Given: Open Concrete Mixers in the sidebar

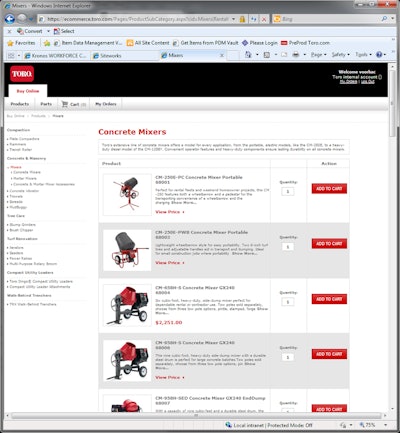Looking at the screenshot, I should 27,172.
